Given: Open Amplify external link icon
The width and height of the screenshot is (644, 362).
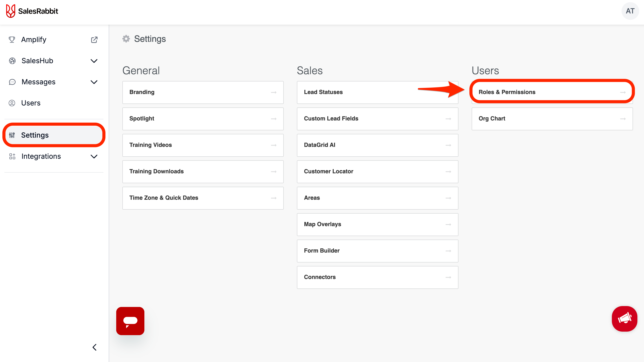Looking at the screenshot, I should (94, 40).
